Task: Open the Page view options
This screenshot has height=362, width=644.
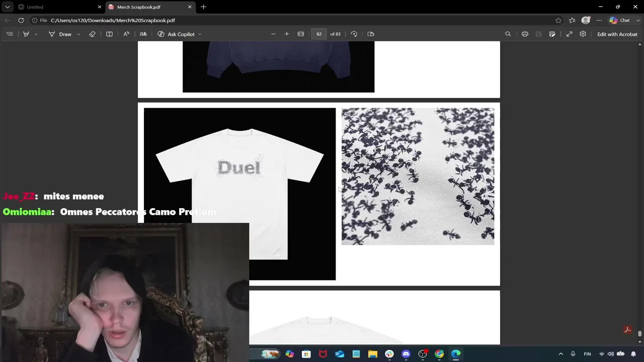Action: pos(371,34)
